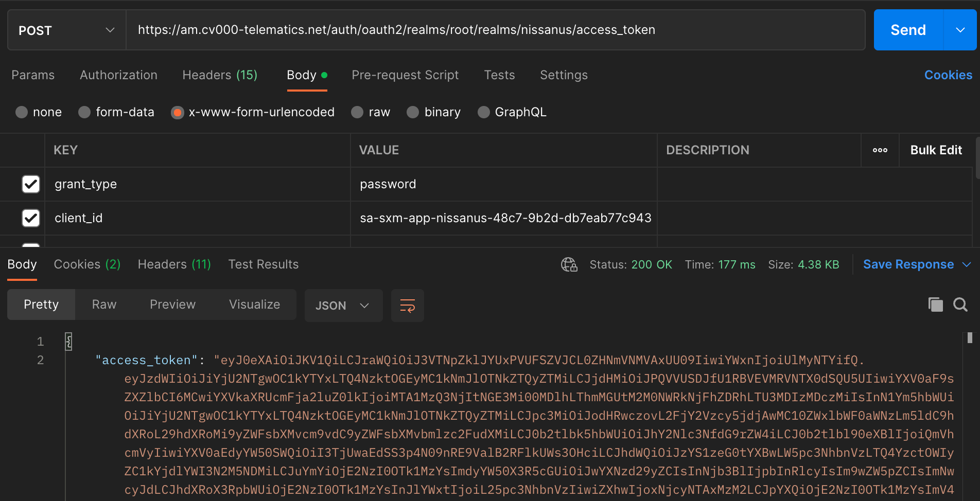Select the raw body radio option

371,112
